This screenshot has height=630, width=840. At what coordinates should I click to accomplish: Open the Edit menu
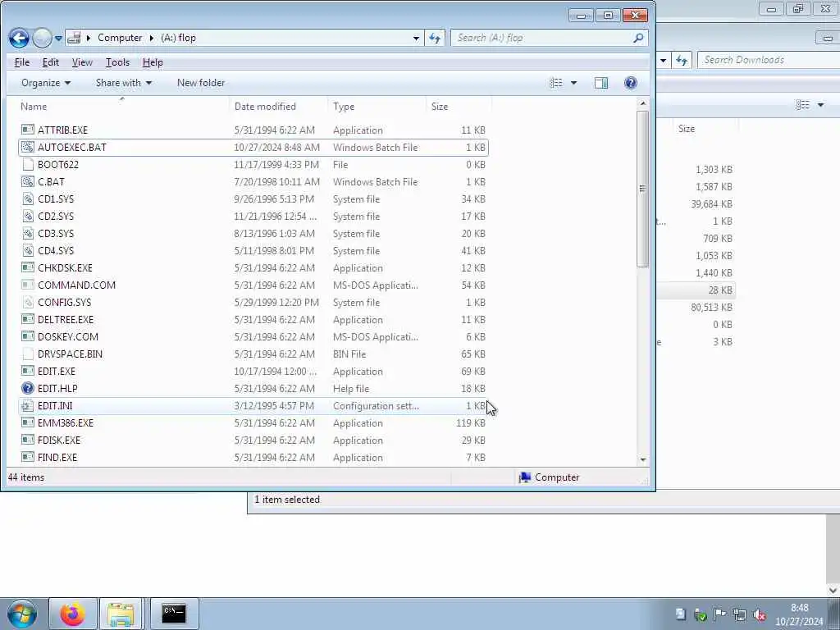click(x=50, y=62)
